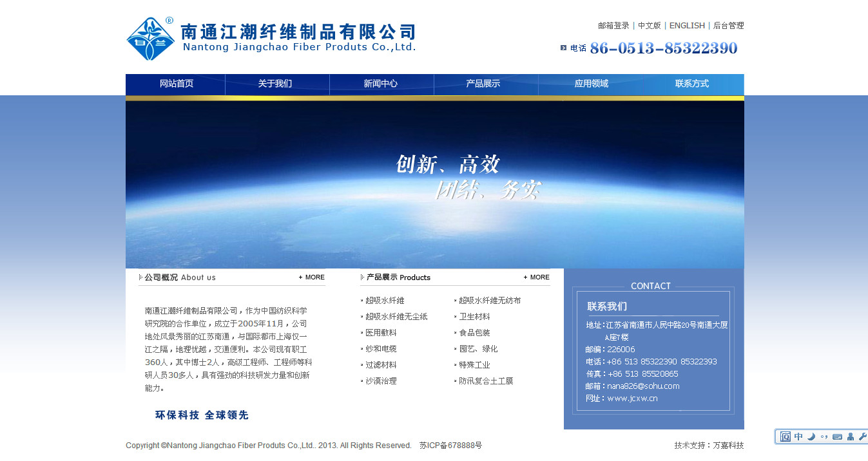Expand MORE next to Products heading
Screen dimensions: 868x461
[537, 278]
